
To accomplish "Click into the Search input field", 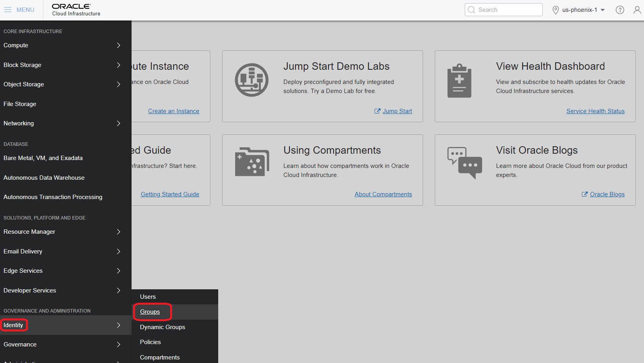I will tap(504, 10).
